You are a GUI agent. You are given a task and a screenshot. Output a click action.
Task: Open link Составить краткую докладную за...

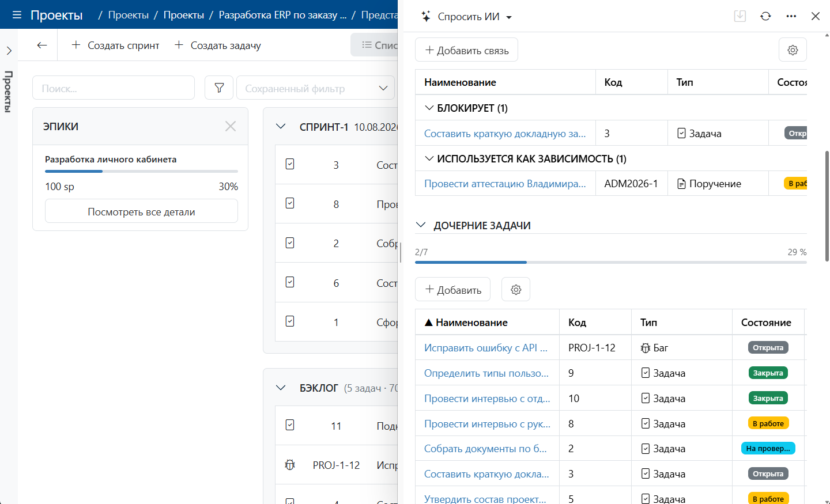coord(505,133)
